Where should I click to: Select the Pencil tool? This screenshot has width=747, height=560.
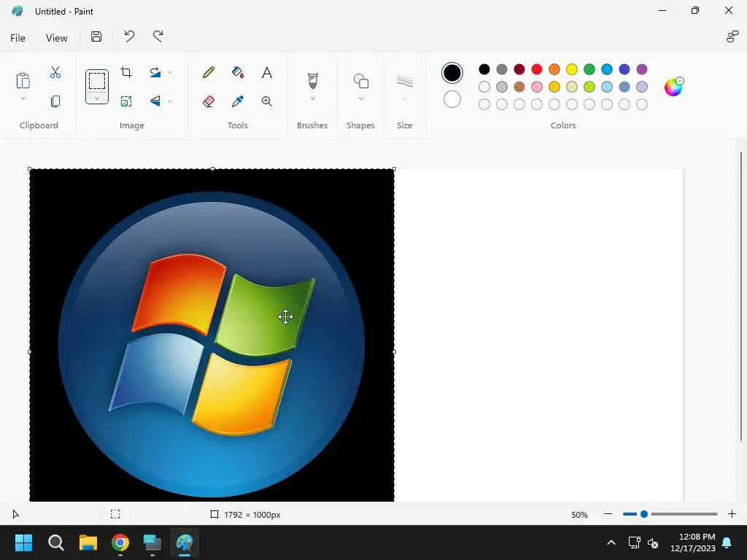(x=208, y=72)
